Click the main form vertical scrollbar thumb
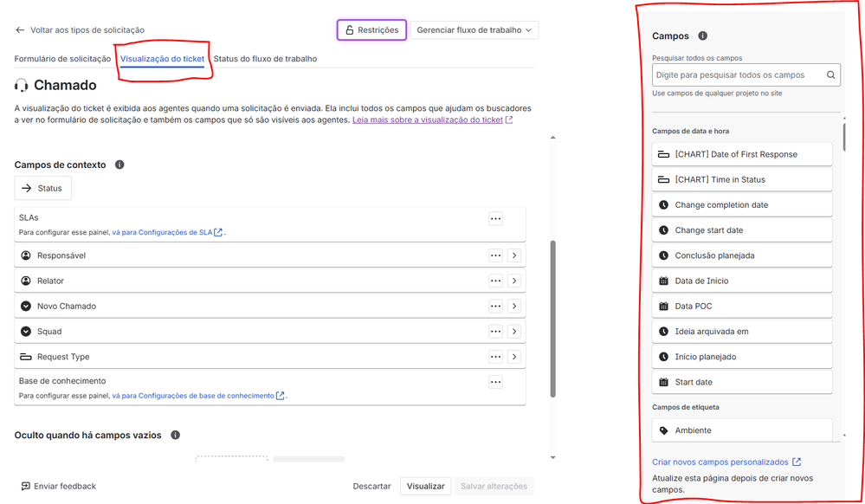The height and width of the screenshot is (504, 865). click(x=552, y=319)
